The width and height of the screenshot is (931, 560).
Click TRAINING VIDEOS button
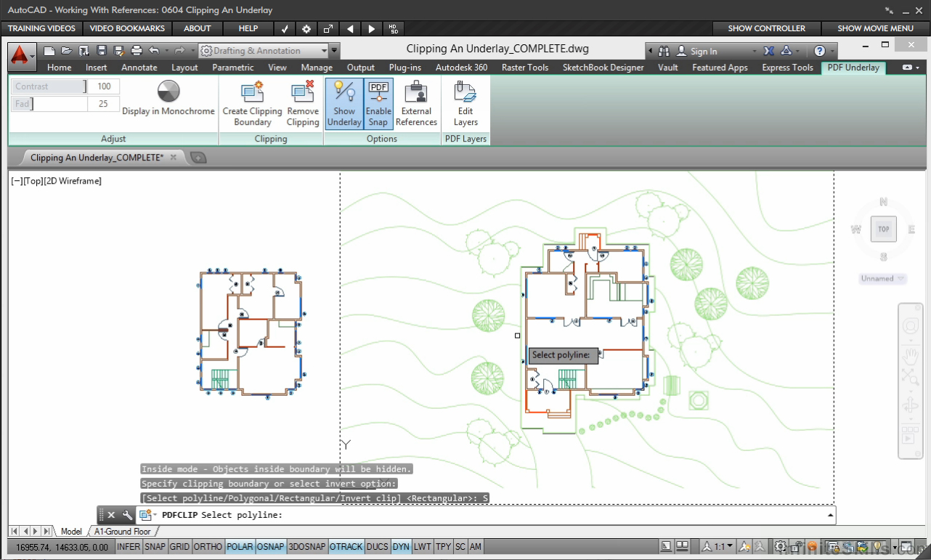(x=41, y=28)
